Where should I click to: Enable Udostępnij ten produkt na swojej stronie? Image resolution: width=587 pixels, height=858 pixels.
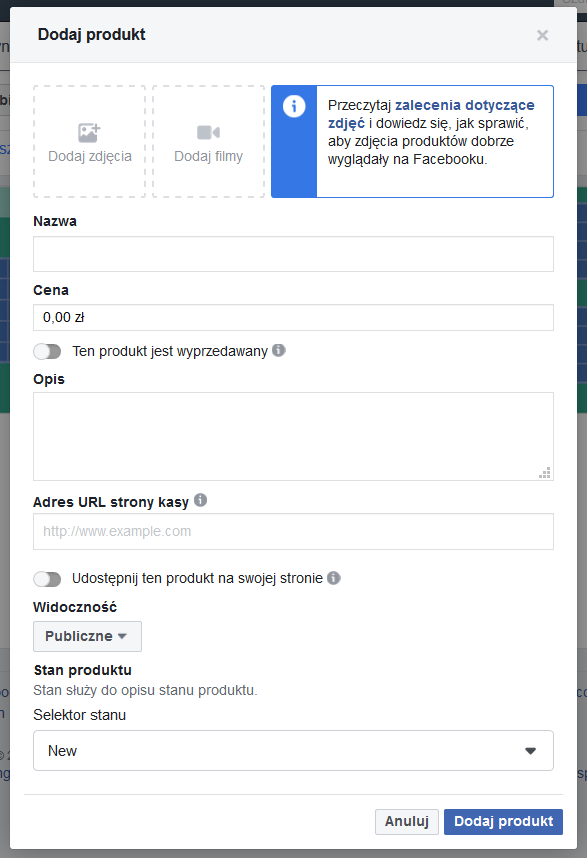pos(47,579)
